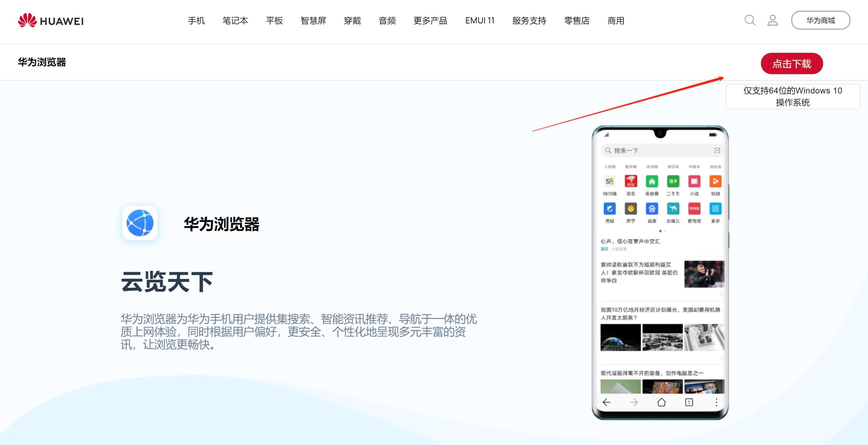Tap the magnifier in phone search bar

608,150
